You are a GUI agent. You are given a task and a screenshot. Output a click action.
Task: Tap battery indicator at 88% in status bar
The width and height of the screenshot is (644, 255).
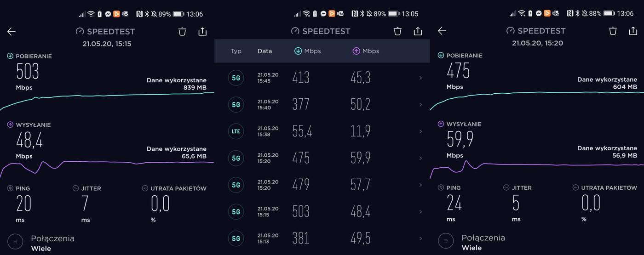(609, 14)
